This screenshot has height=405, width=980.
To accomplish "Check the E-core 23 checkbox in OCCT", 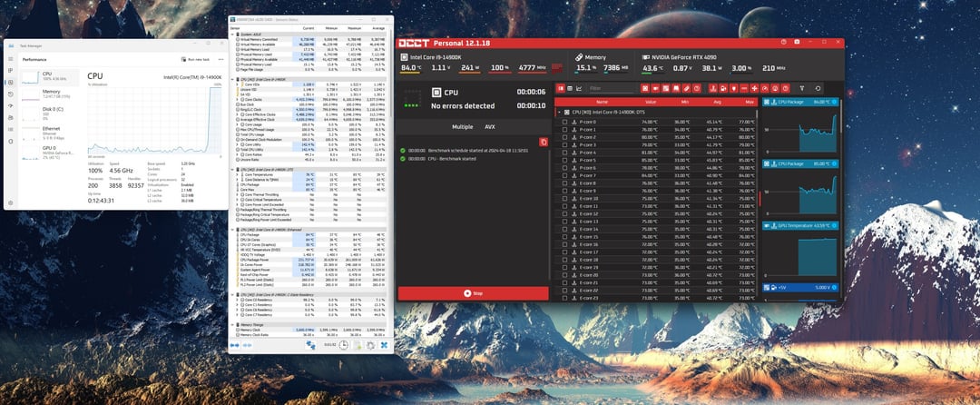I will 565,298.
